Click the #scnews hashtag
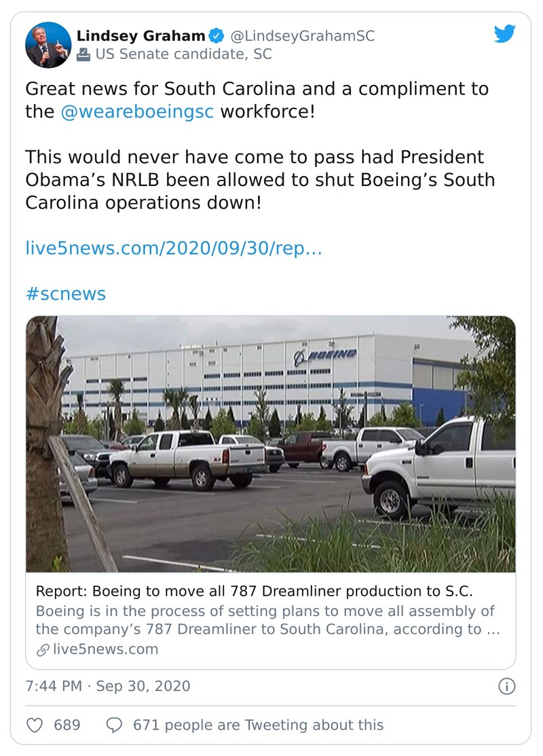 [x=65, y=293]
